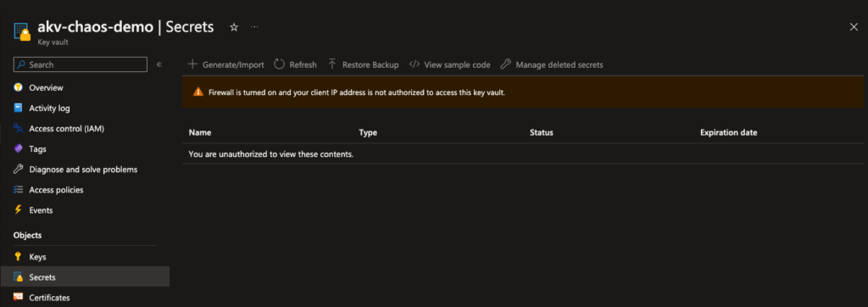The image size is (868, 307).
Task: Click the Refresh button label
Action: 303,64
